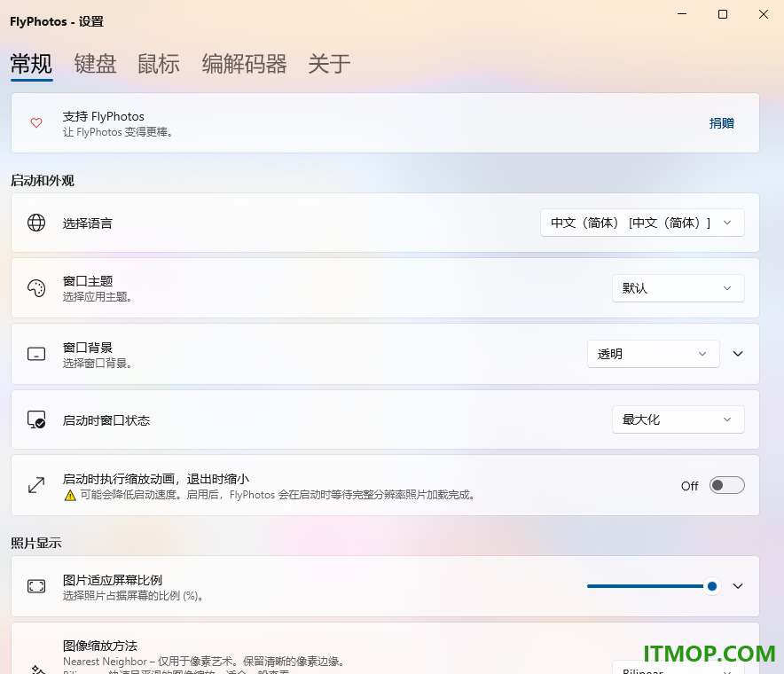Click the 照片显示 section heading
Screen dimensions: 784x674
pos(36,543)
